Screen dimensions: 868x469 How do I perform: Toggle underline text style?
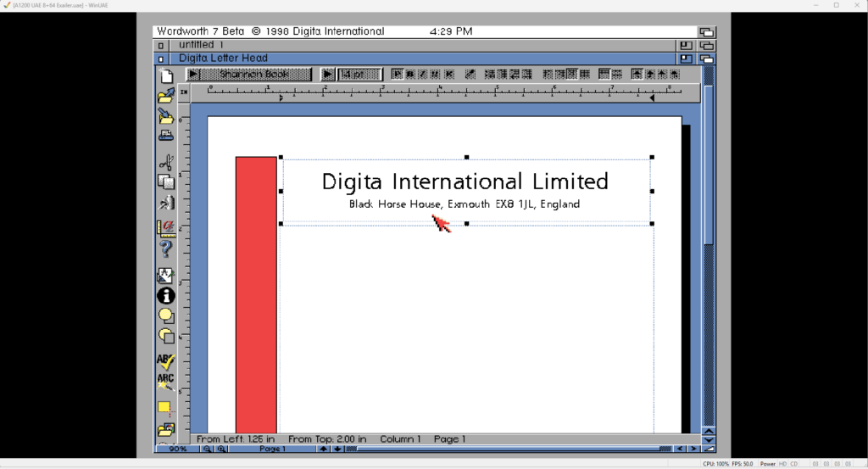pyautogui.click(x=436, y=74)
